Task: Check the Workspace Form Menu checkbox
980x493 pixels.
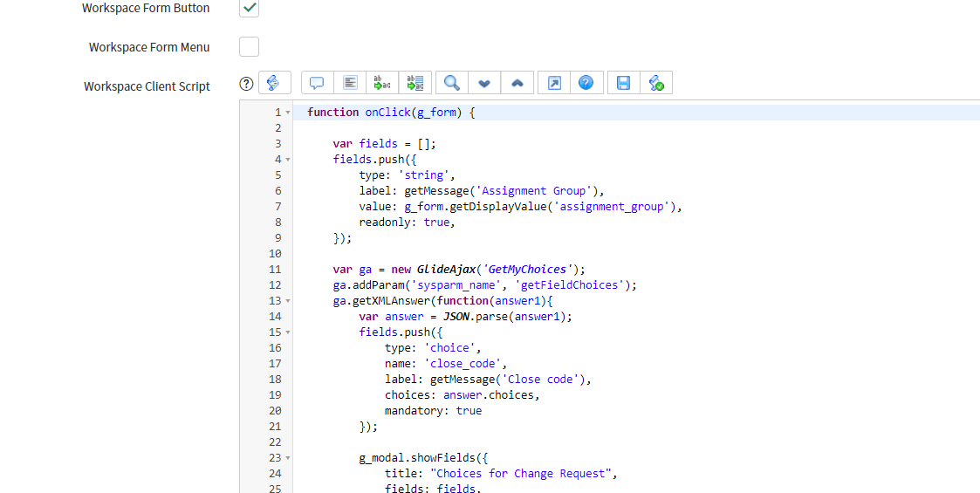Action: (249, 46)
